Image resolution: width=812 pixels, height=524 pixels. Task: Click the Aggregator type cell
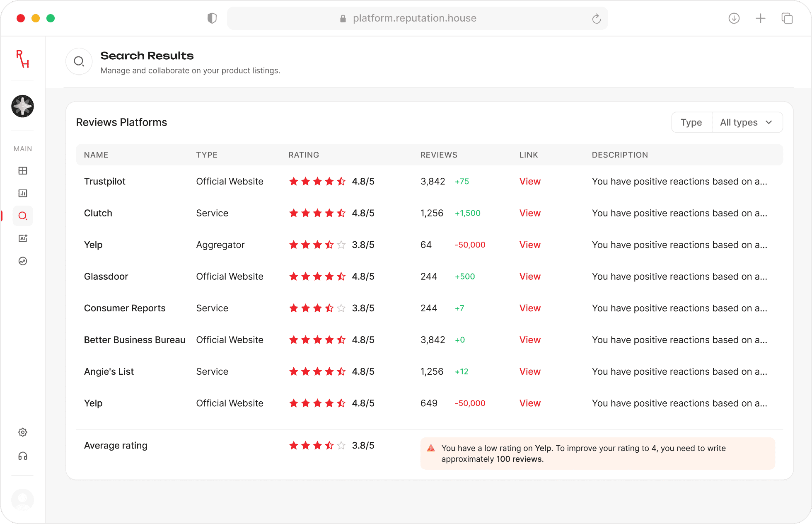(x=220, y=245)
